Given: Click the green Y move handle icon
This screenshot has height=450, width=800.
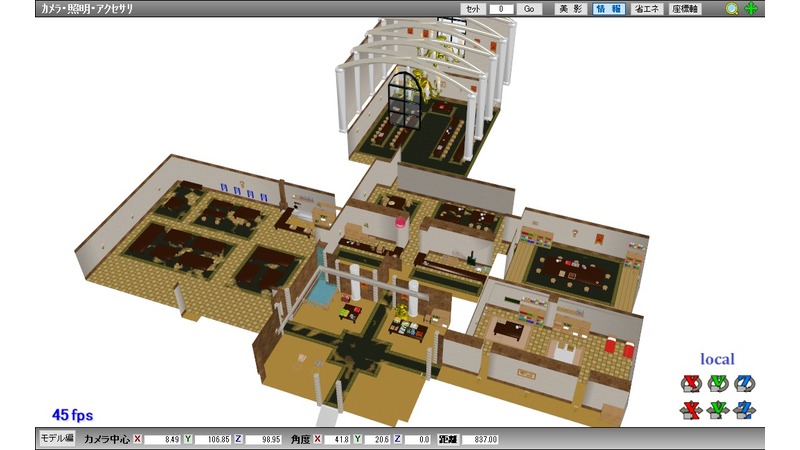Looking at the screenshot, I should pyautogui.click(x=717, y=410).
